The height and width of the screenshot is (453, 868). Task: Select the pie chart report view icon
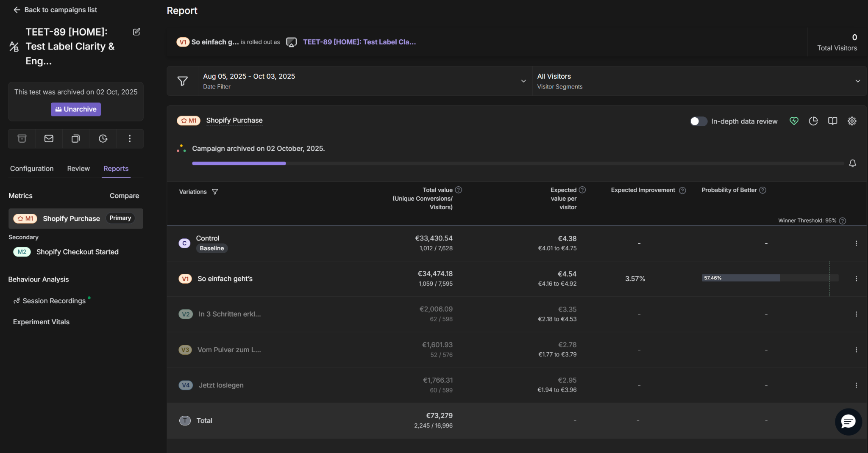(813, 121)
